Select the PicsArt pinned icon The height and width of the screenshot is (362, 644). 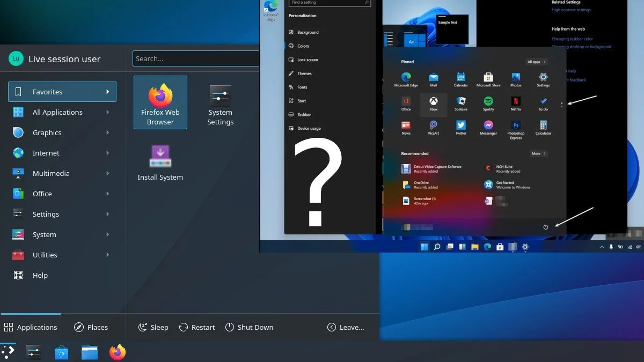pos(433,129)
